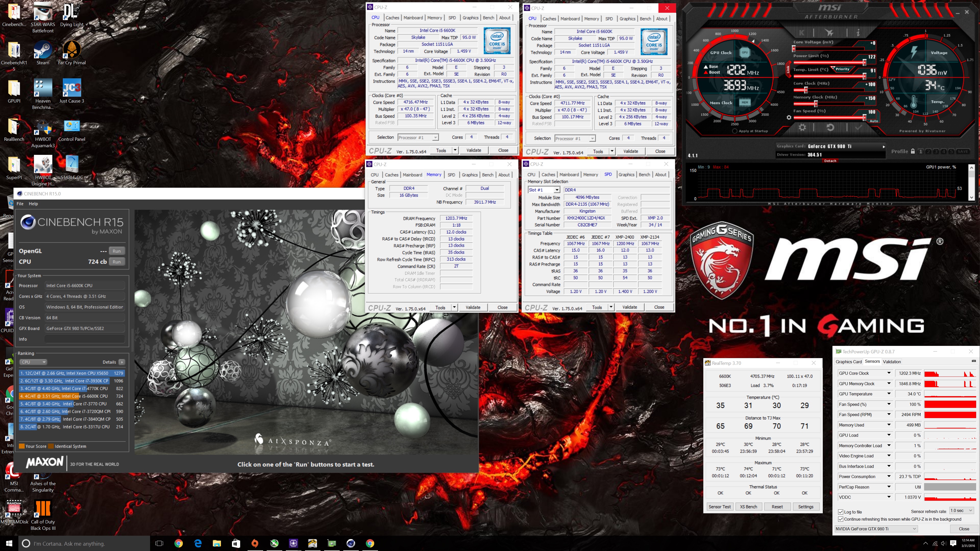Click the Cortana search box
980x551 pixels.
(x=84, y=543)
